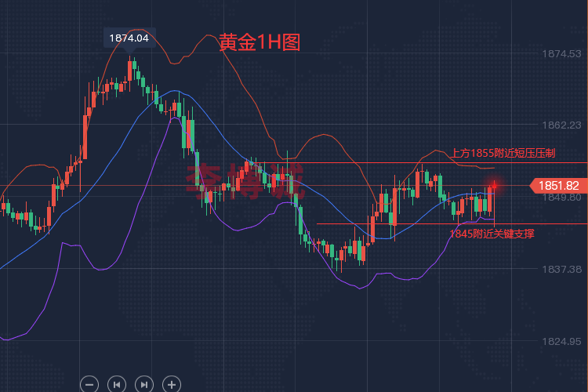Click the zoom out minus icon
This screenshot has width=588, height=392.
click(x=89, y=384)
